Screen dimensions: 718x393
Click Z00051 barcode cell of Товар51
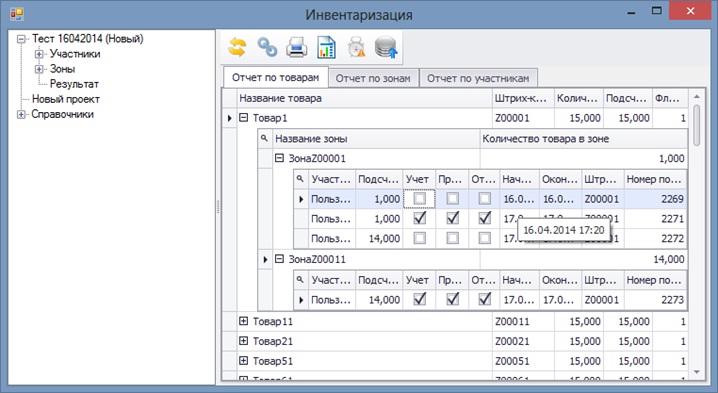(x=523, y=361)
